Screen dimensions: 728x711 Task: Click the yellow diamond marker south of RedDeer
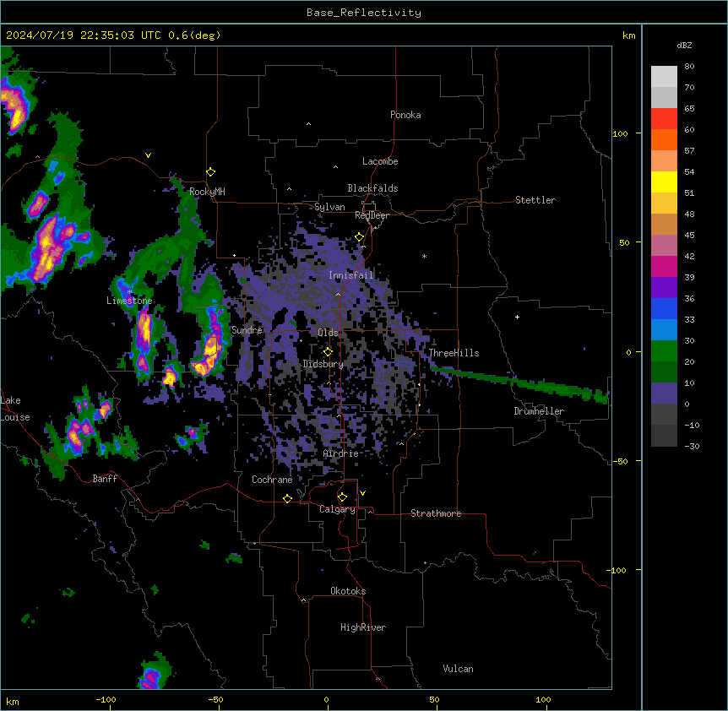click(x=360, y=237)
